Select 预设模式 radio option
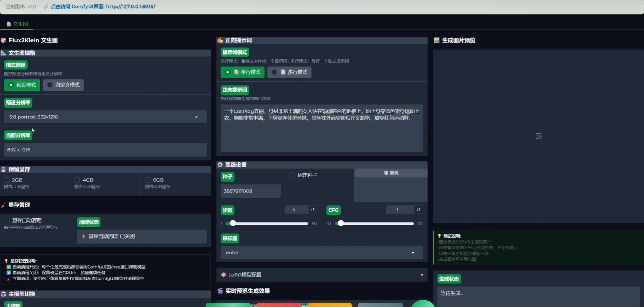The image size is (644, 307). [22, 85]
